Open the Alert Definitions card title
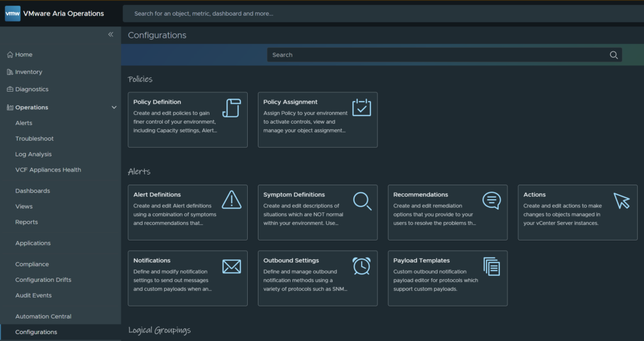This screenshot has width=644, height=341. click(157, 195)
